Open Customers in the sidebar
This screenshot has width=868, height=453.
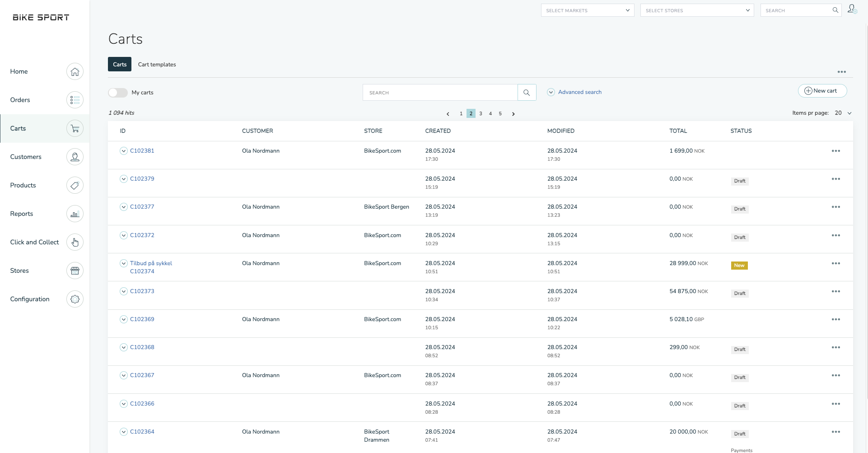click(x=26, y=157)
